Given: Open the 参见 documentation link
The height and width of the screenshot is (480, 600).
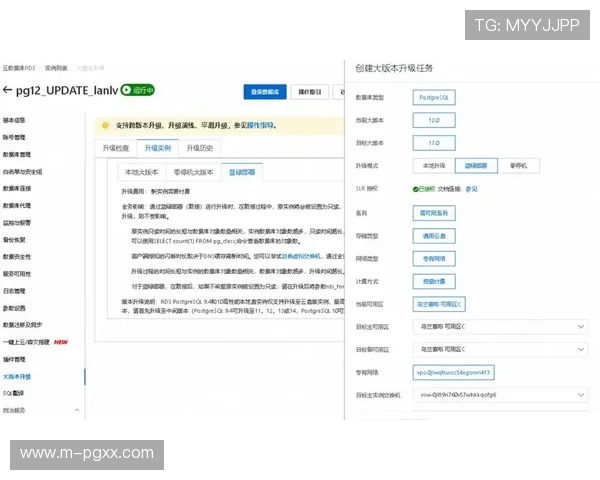Looking at the screenshot, I should click(472, 188).
